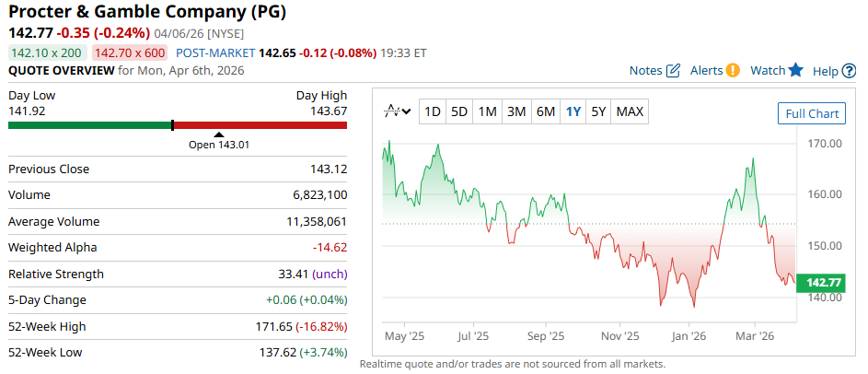This screenshot has height=374, width=868.
Task: Show the 3M chart range
Action: click(516, 111)
